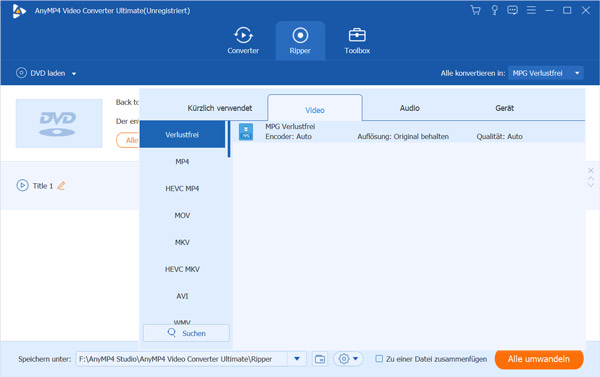
Task: Select the Kürzlich verwendet tab
Action: point(220,108)
